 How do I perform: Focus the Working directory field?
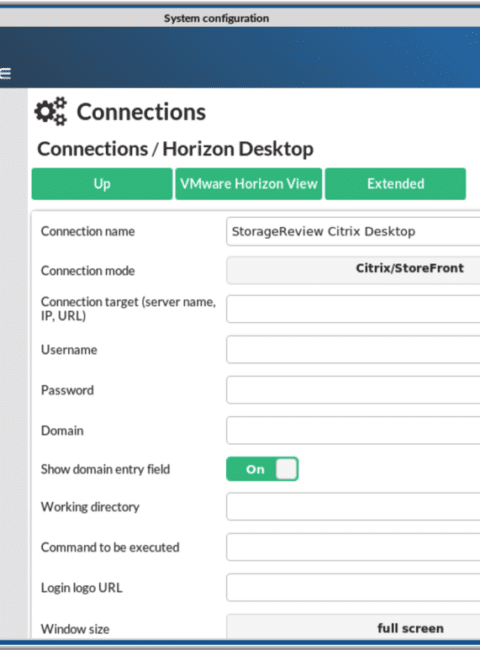[353, 507]
